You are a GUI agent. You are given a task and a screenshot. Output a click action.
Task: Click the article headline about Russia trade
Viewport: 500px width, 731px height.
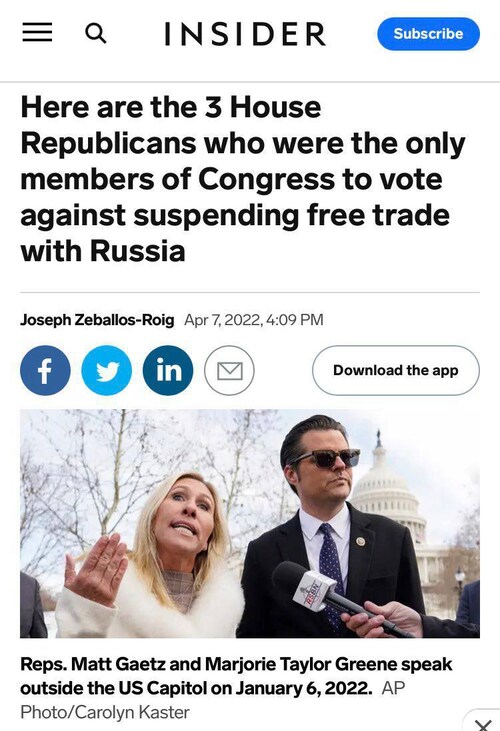243,179
